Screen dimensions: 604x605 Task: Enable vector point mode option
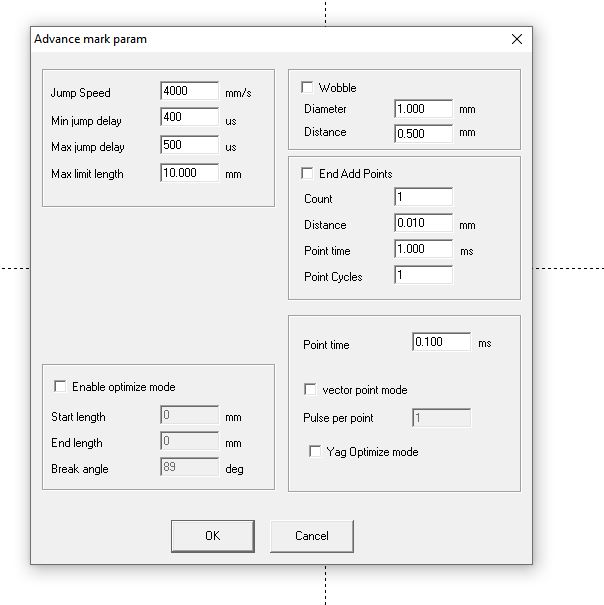point(311,390)
